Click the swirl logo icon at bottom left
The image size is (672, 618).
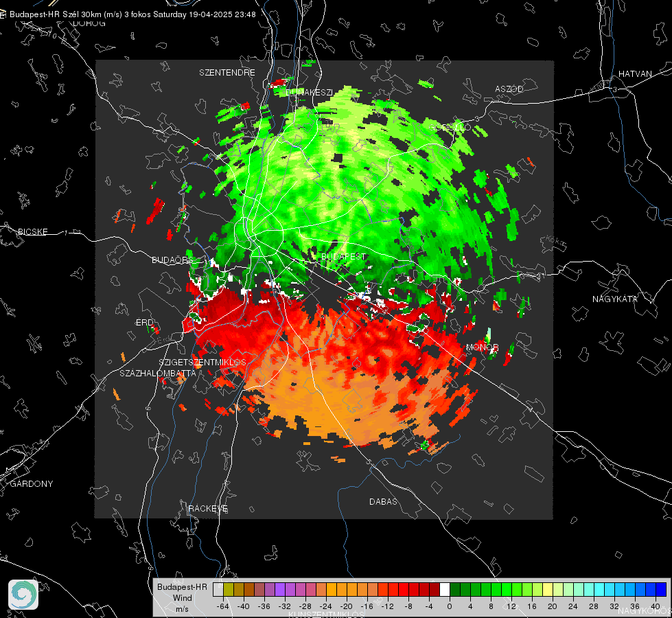[23, 595]
